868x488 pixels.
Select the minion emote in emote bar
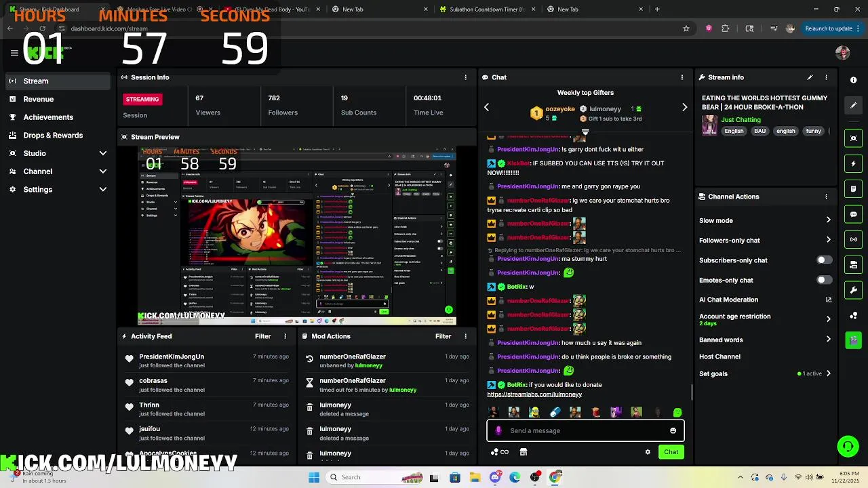[x=534, y=412]
